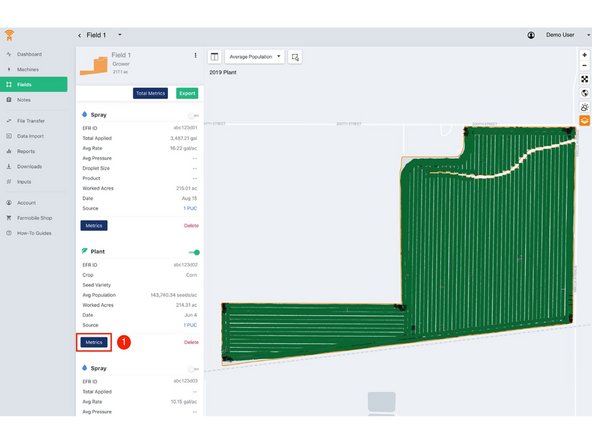Open the Demo User dropdown menu
Screen dimensions: 592x444
(x=567, y=35)
